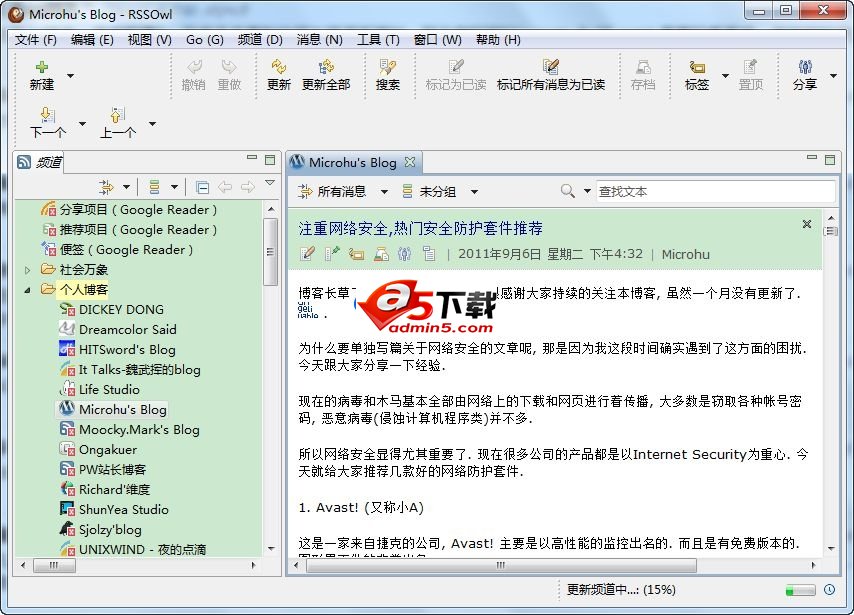This screenshot has width=854, height=615.
Task: Click the update progress bar in the status bar
Action: coord(800,590)
